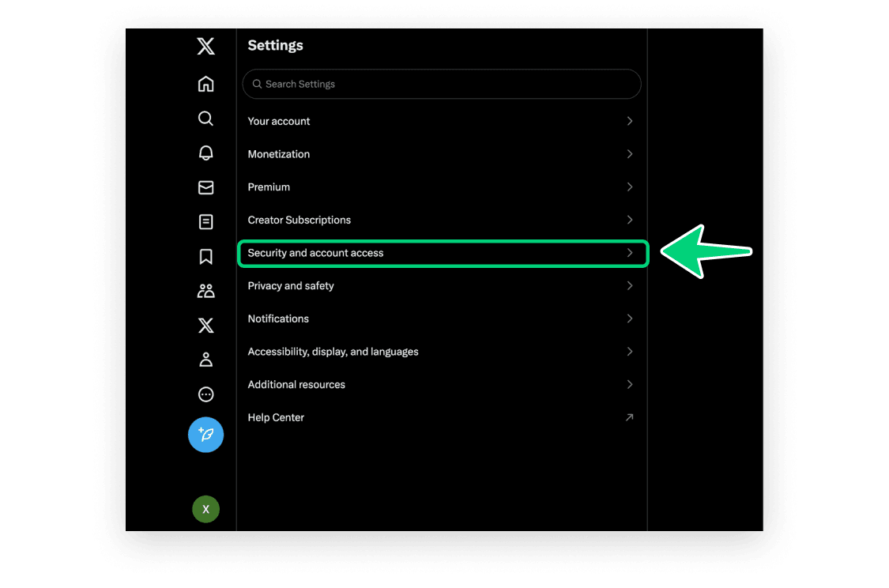
Task: Click the blue compose post button
Action: pyautogui.click(x=205, y=435)
